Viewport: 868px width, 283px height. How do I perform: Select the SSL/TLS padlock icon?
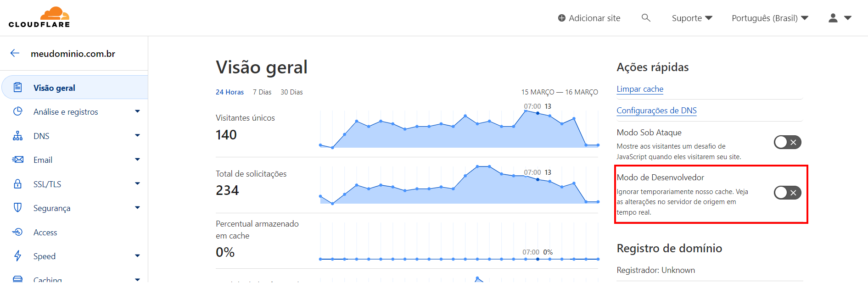(17, 183)
